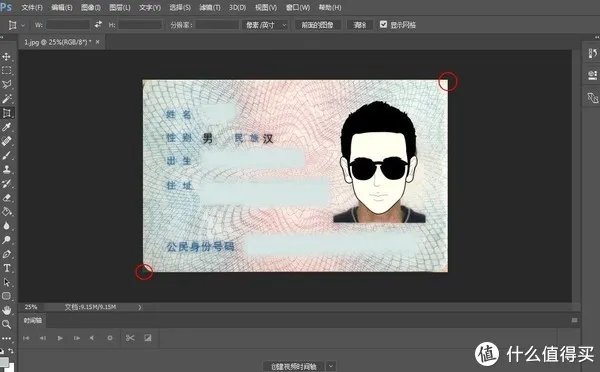Open the 文件(F) menu

click(32, 7)
